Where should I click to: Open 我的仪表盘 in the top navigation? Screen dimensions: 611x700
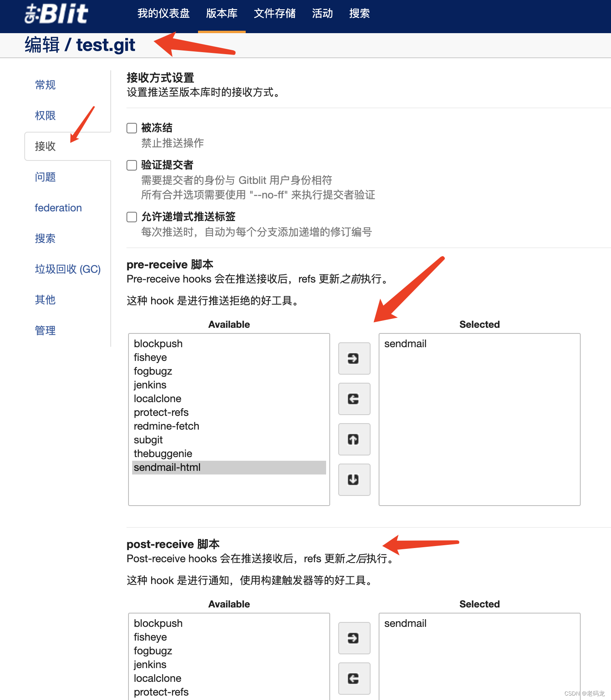coord(164,14)
